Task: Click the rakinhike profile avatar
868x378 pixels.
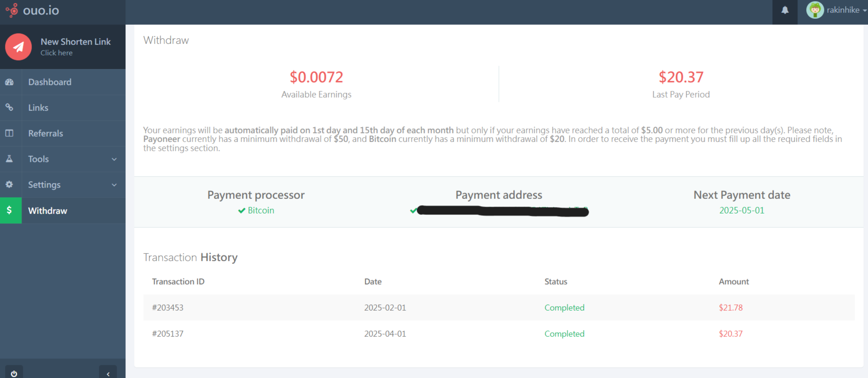Action: click(x=815, y=10)
